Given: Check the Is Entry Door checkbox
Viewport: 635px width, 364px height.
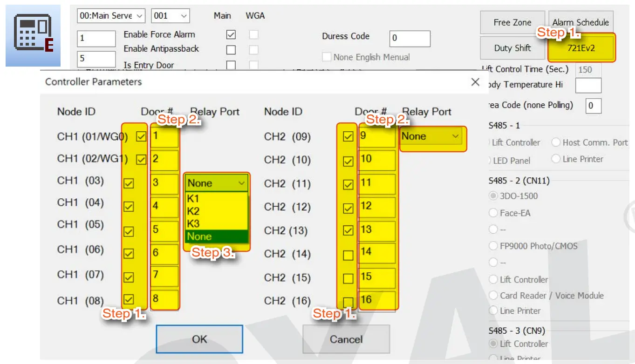Looking at the screenshot, I should (x=231, y=65).
